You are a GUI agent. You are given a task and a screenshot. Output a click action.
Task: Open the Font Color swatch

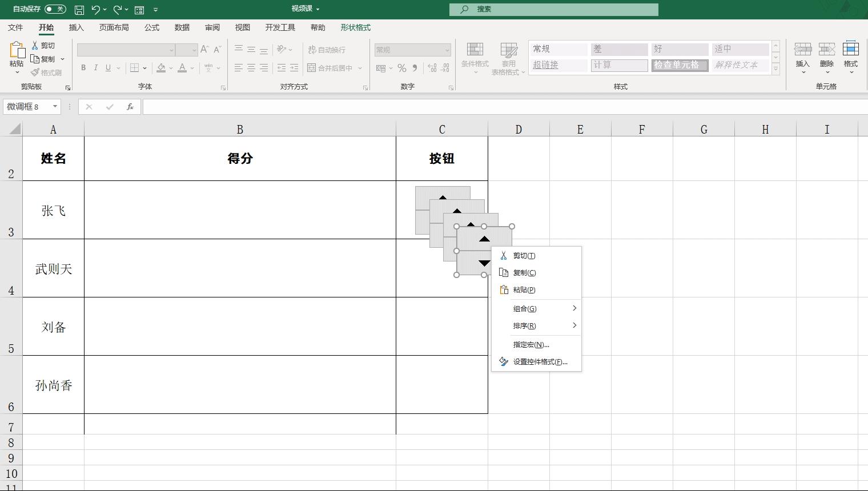click(182, 68)
